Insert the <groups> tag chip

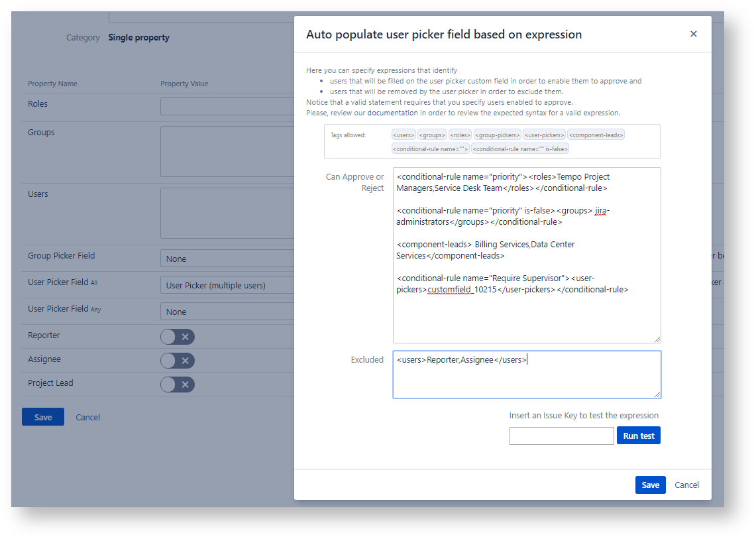[432, 135]
